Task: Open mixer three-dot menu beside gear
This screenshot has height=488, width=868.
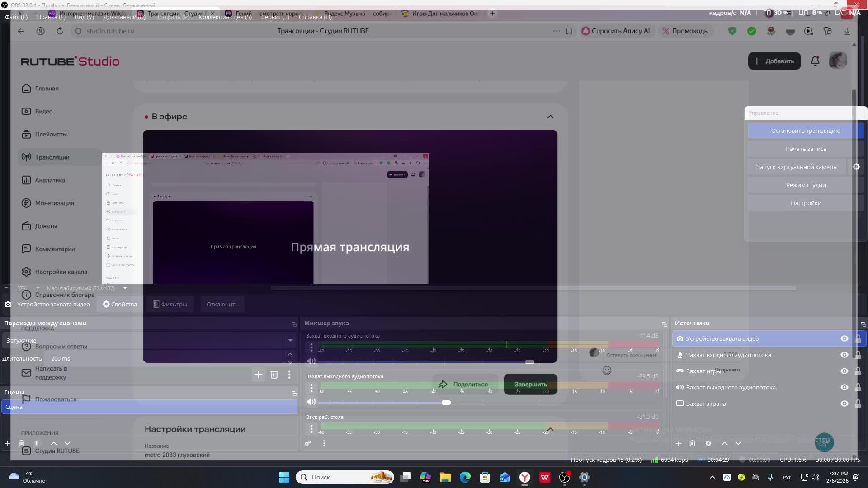Action: coord(324,443)
